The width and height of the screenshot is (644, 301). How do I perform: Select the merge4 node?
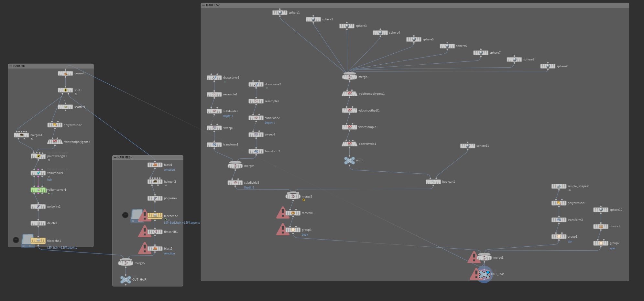click(x=235, y=166)
